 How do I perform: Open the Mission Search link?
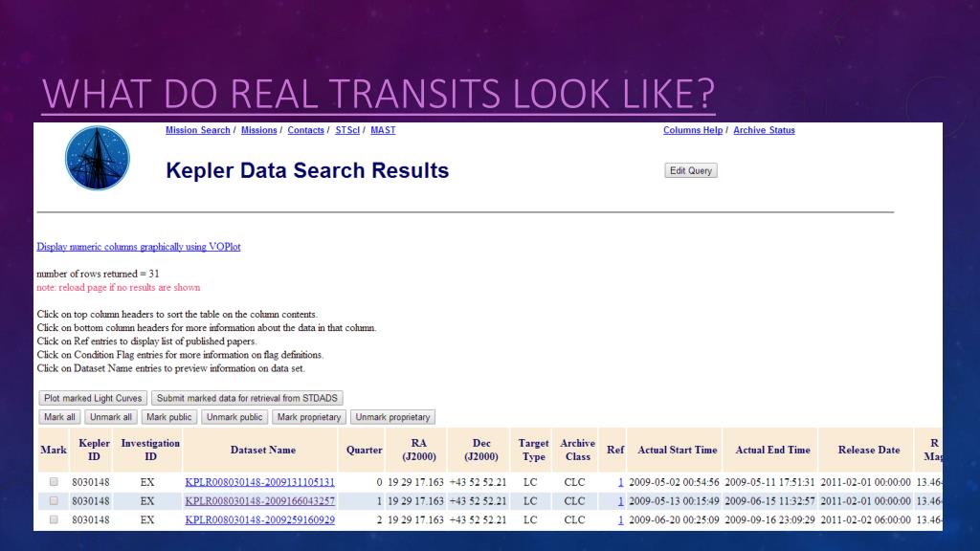coord(197,130)
